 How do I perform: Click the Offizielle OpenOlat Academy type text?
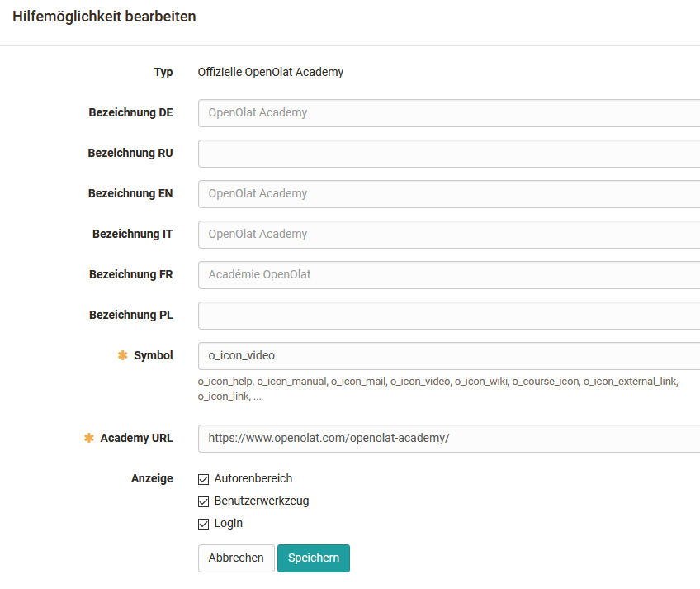coord(271,72)
